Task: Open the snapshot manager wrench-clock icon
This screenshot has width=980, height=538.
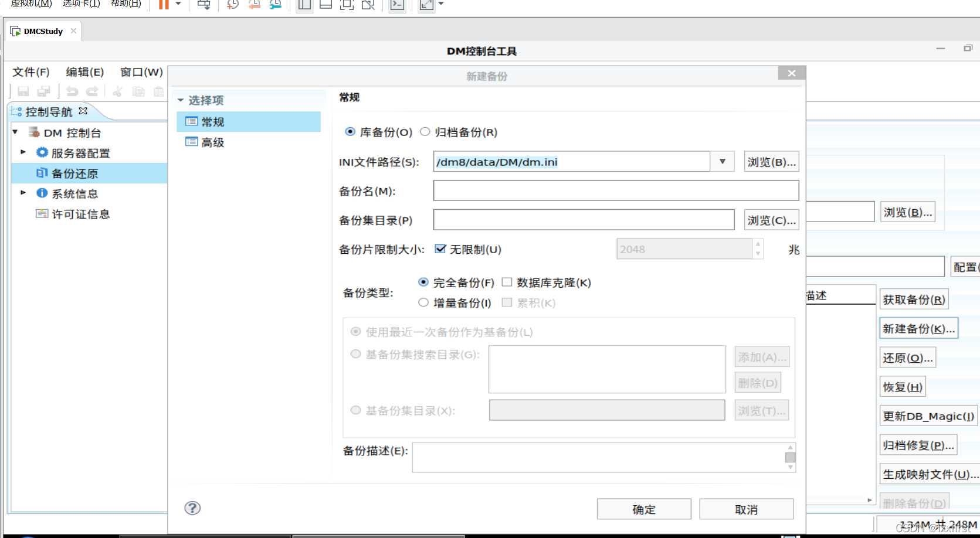Action: click(275, 5)
